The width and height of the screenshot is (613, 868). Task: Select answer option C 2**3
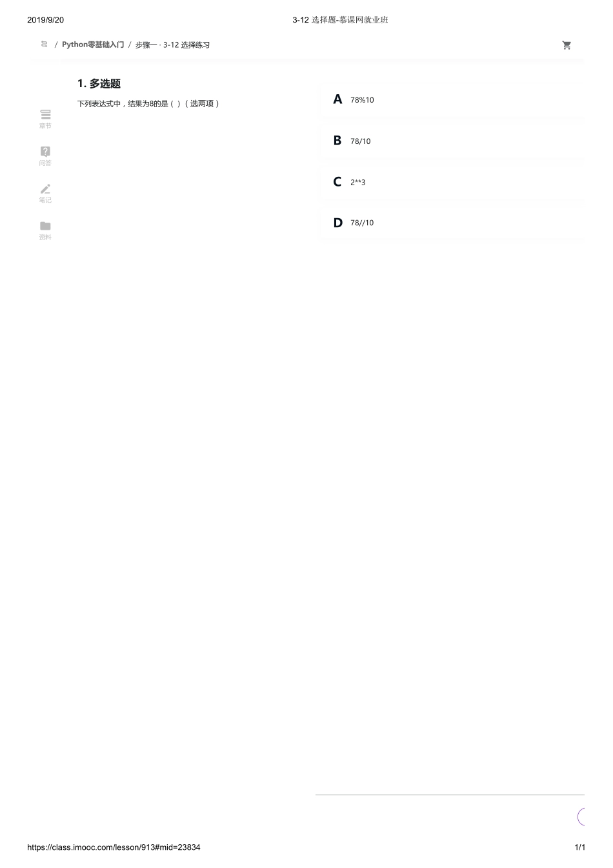click(451, 182)
